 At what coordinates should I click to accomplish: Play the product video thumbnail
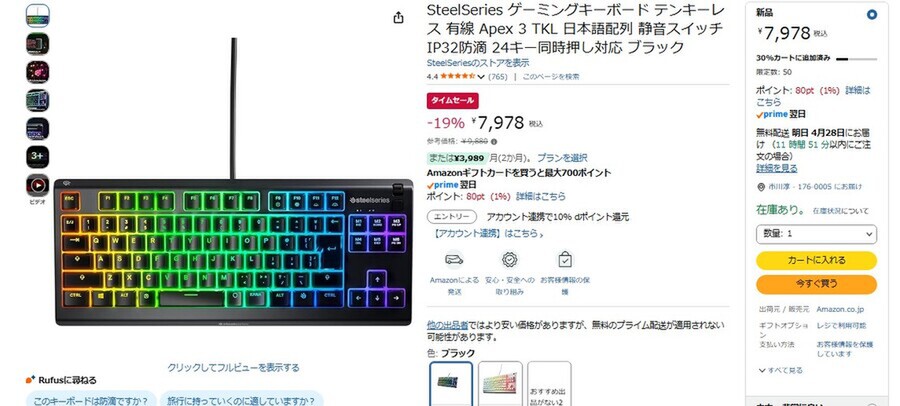tap(37, 185)
